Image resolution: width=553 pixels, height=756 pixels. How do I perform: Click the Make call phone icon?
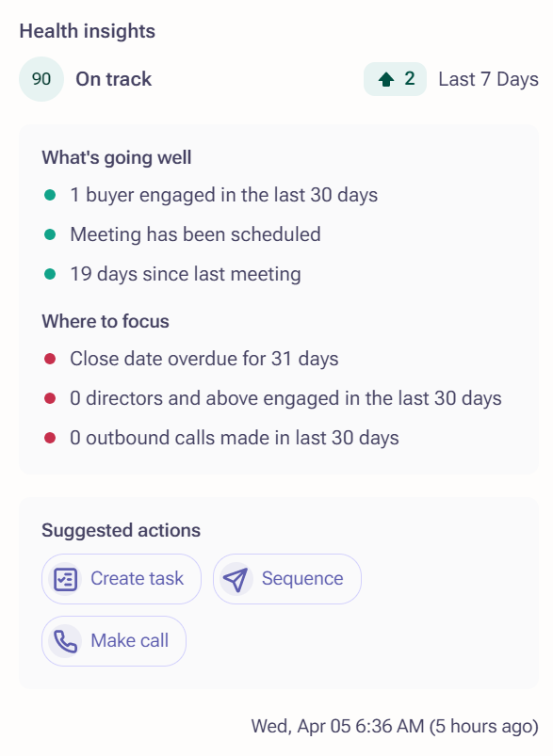point(65,641)
